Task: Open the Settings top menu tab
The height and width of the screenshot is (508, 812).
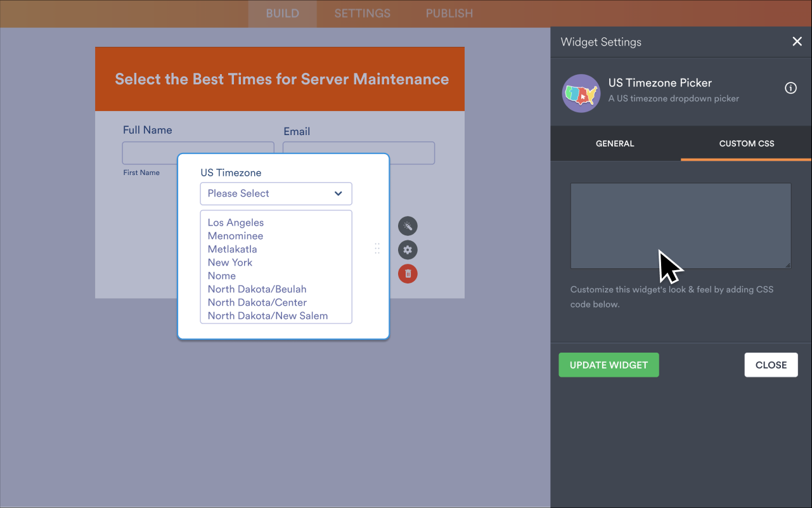Action: (362, 13)
